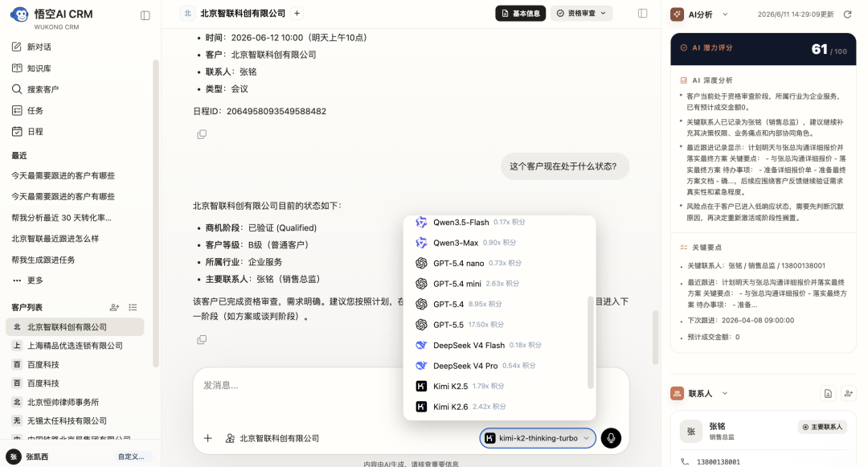Expand 更多 recent conversations
The width and height of the screenshot is (868, 467).
tap(28, 280)
